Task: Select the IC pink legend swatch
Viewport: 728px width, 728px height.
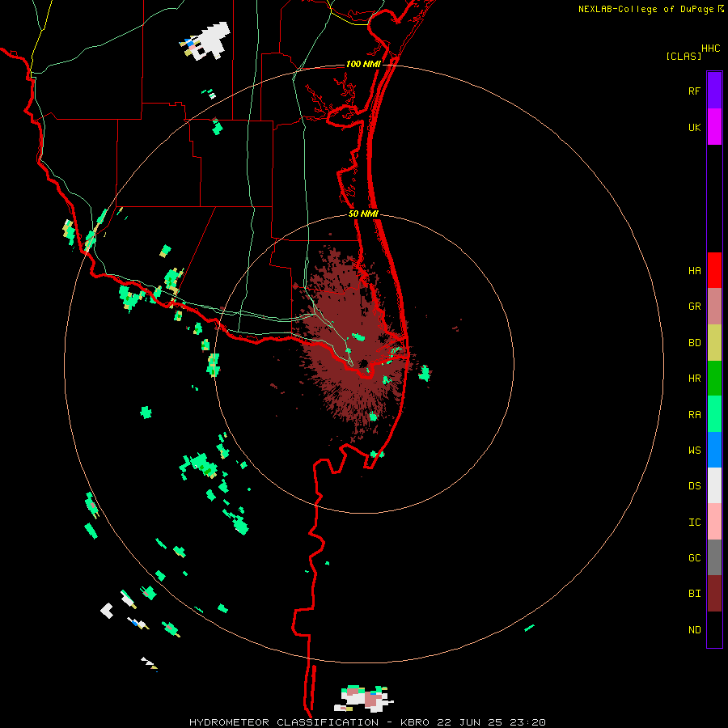Action: click(x=714, y=522)
